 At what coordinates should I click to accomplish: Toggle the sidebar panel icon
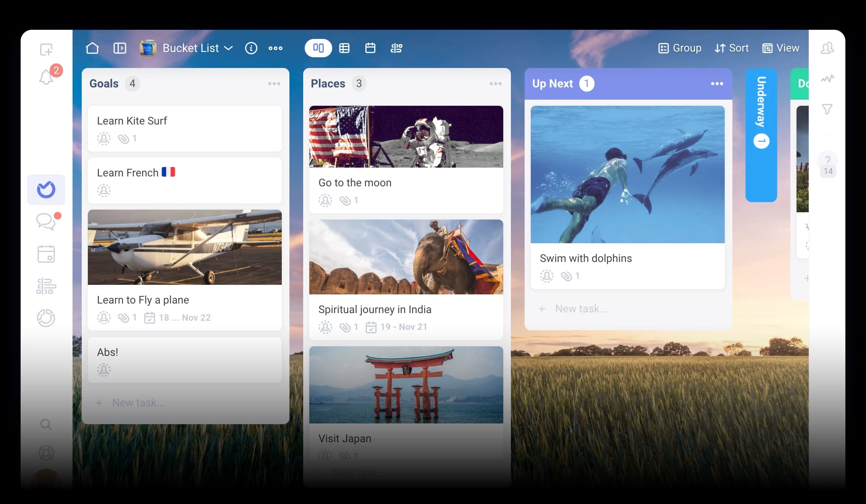120,48
